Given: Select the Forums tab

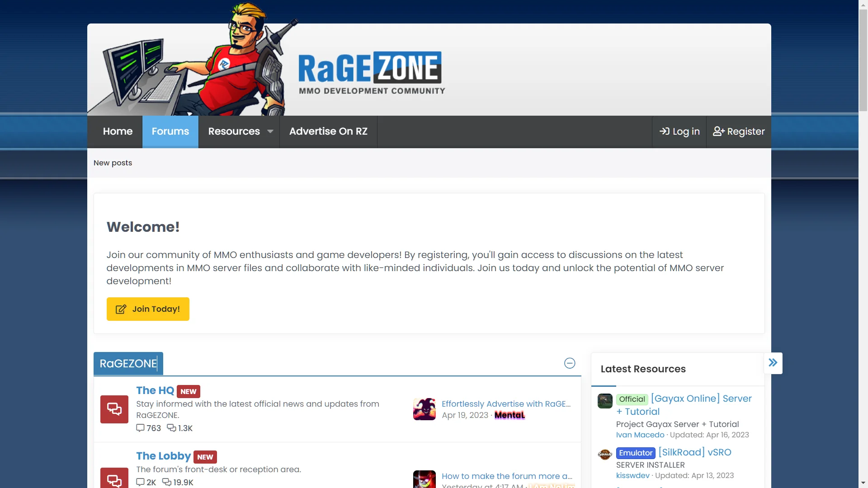Looking at the screenshot, I should pyautogui.click(x=170, y=131).
